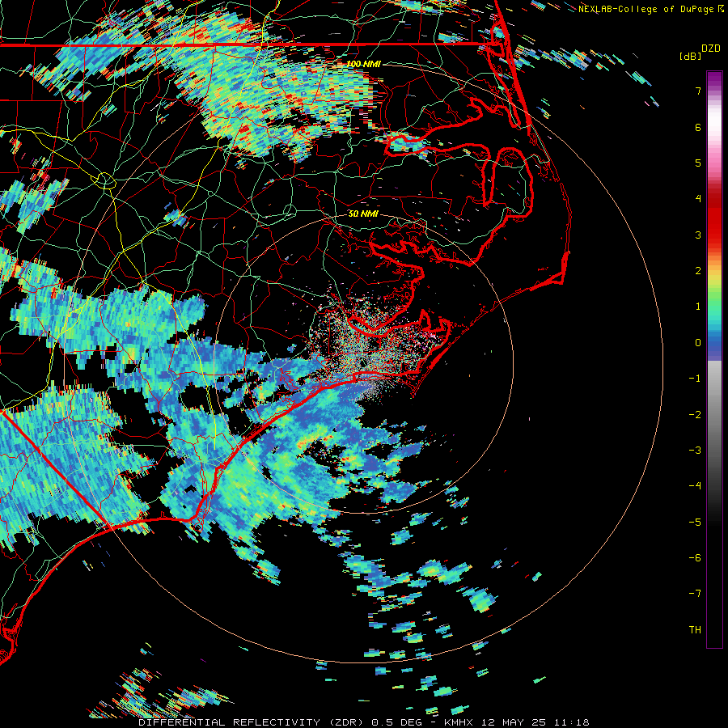This screenshot has width=728, height=728.
Task: Click the 12 MAY 25 date in caption
Action: click(514, 722)
